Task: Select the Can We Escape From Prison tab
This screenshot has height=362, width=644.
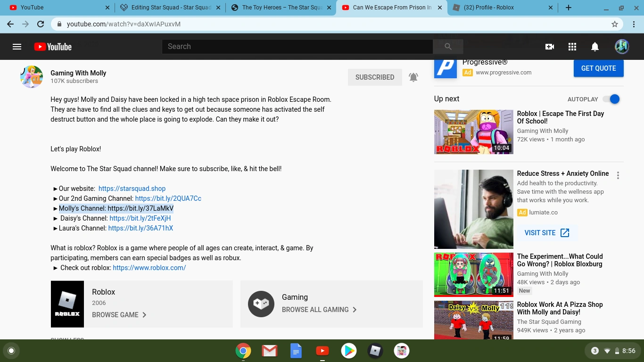Action: click(392, 8)
